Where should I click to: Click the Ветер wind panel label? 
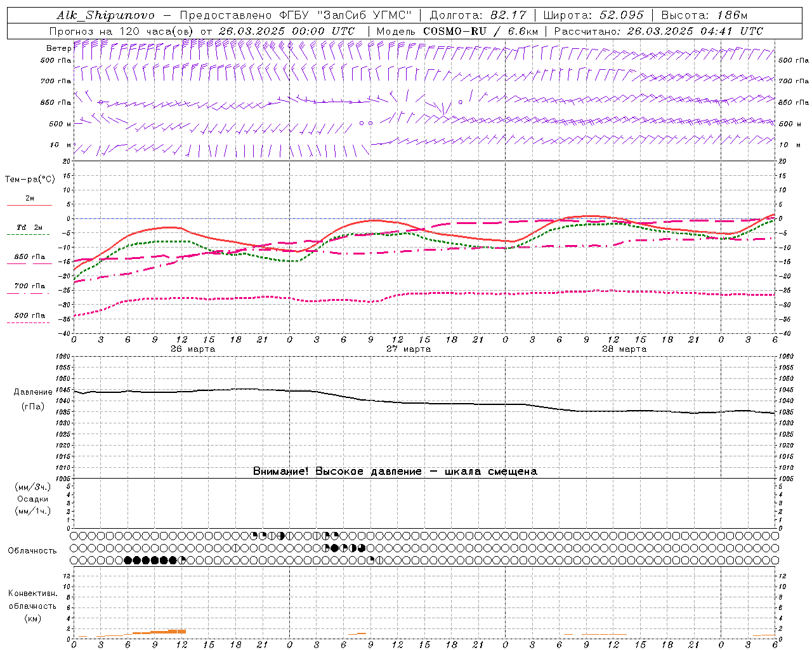click(58, 48)
